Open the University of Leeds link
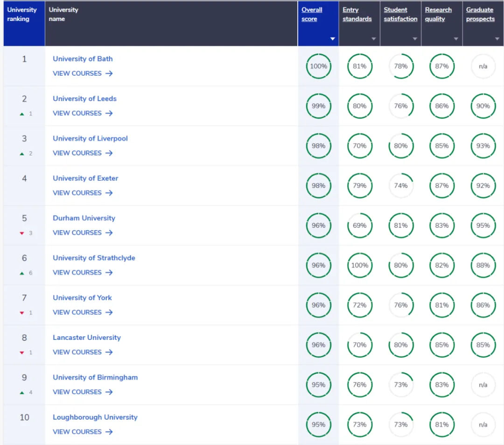The image size is (504, 445). pyautogui.click(x=84, y=99)
